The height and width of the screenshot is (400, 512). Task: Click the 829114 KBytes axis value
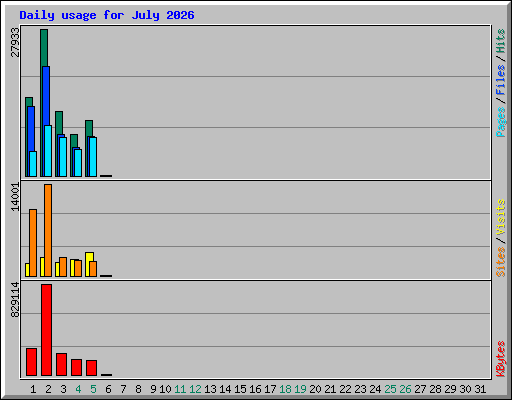(x=15, y=299)
